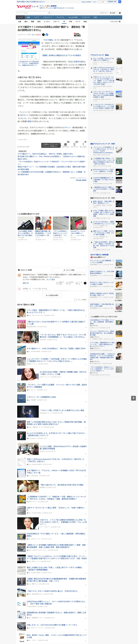This screenshot has width=138, height=644.
Task: Click the earthquake-preparedness banner link at top
Action: coord(31,2)
